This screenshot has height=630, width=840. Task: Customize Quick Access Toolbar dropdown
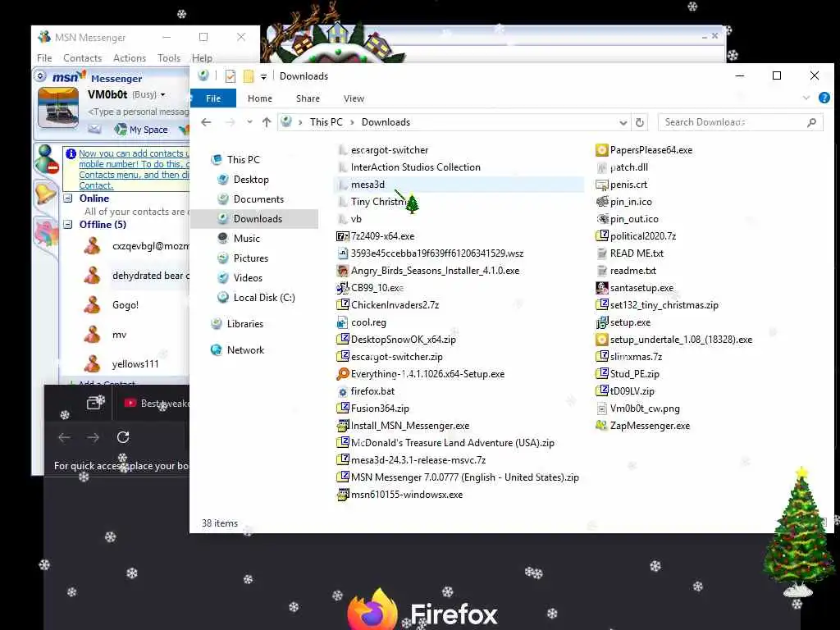263,76
